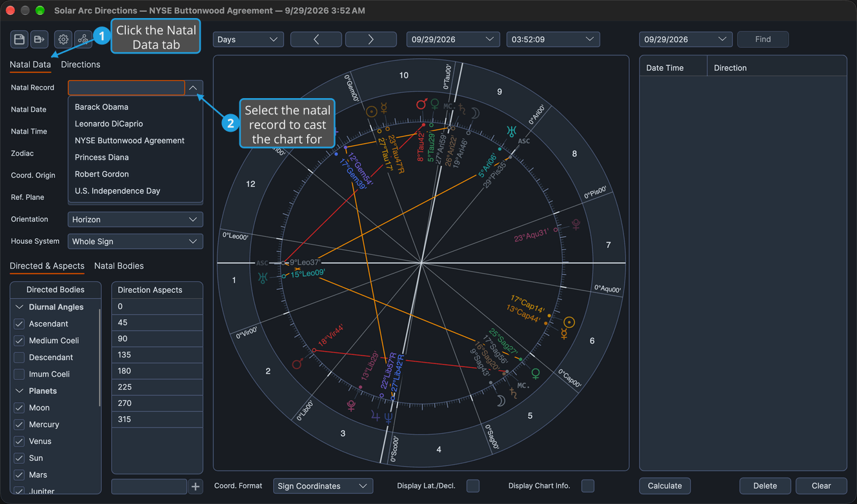Add direction aspect with plus button
This screenshot has width=857, height=504.
pyautogui.click(x=196, y=486)
